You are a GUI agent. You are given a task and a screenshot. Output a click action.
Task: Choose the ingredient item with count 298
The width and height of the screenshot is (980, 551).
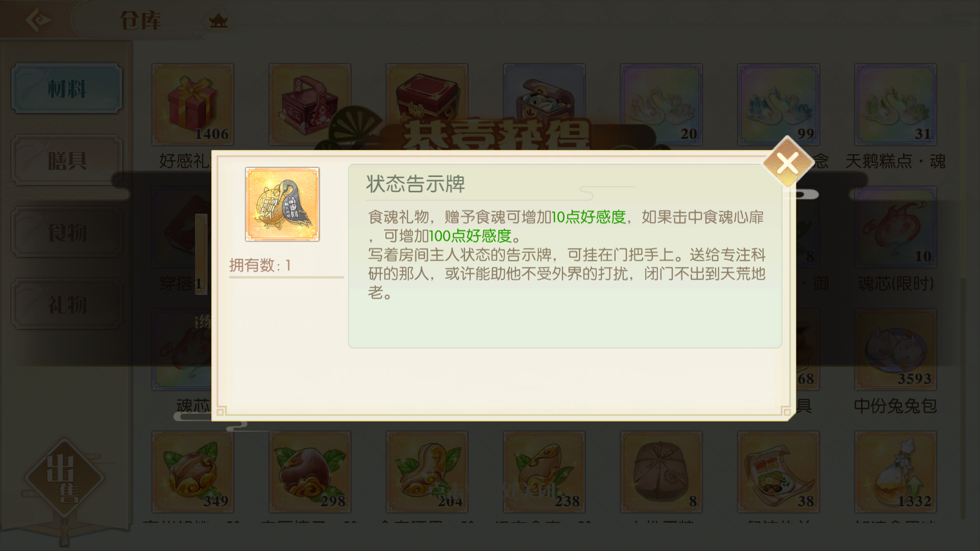pos(310,472)
